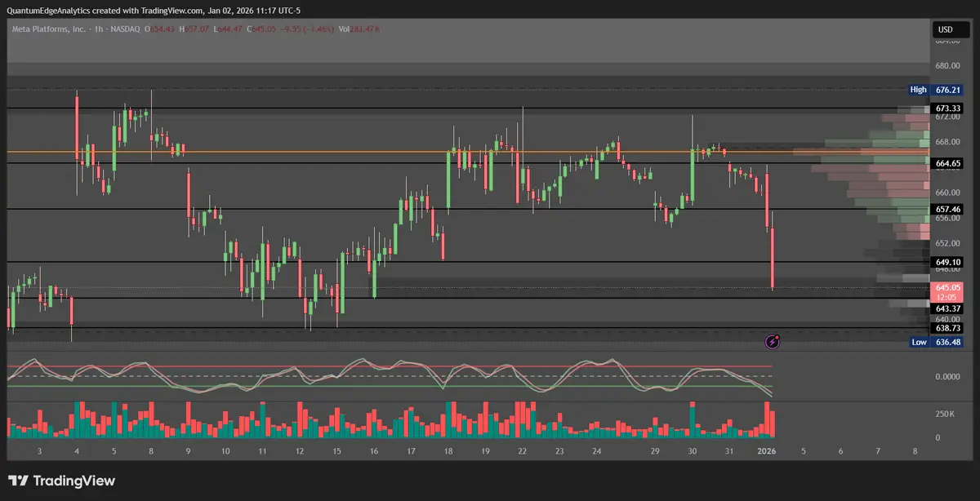The image size is (980, 501).
Task: Click the 660.00 price axis tick
Action: 947,193
